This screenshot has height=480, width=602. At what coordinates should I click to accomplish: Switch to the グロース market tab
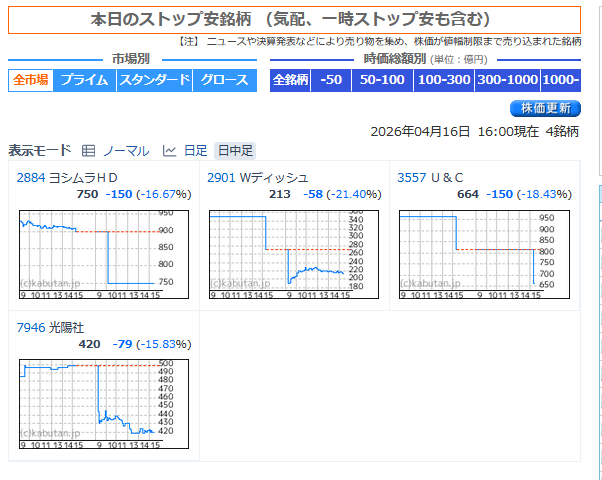[x=225, y=80]
